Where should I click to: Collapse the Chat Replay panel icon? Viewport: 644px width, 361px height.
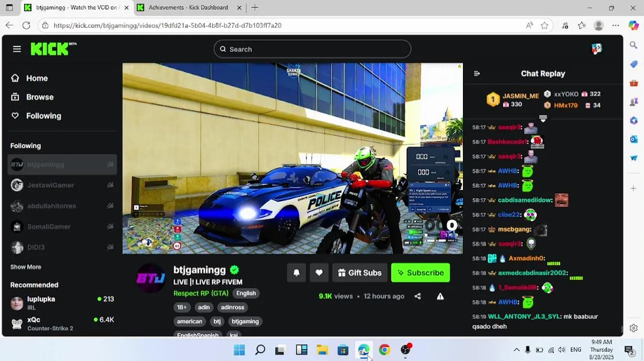(477, 74)
